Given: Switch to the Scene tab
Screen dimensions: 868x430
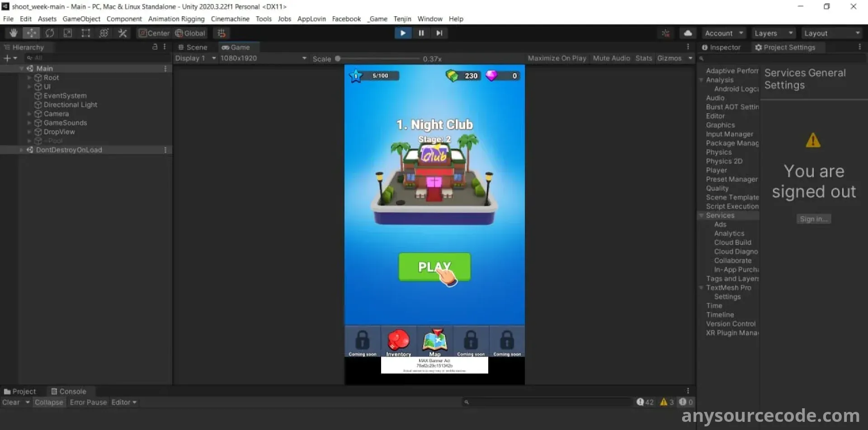Looking at the screenshot, I should (193, 47).
